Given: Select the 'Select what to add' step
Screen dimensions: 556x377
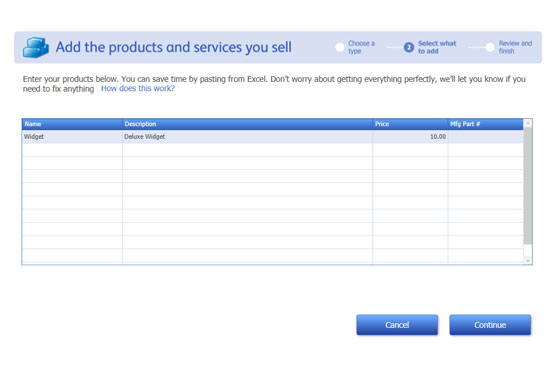Looking at the screenshot, I should coord(437,47).
